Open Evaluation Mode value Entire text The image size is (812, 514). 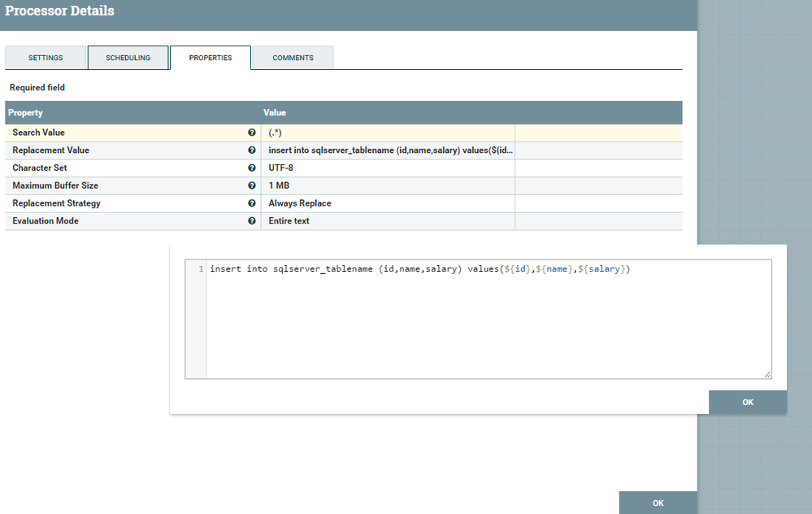click(387, 221)
